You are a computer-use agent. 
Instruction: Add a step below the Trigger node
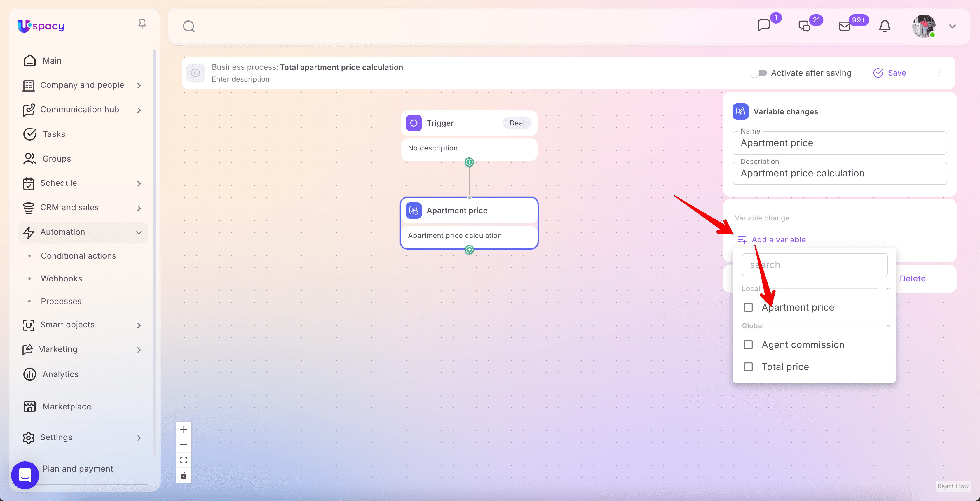pyautogui.click(x=469, y=162)
